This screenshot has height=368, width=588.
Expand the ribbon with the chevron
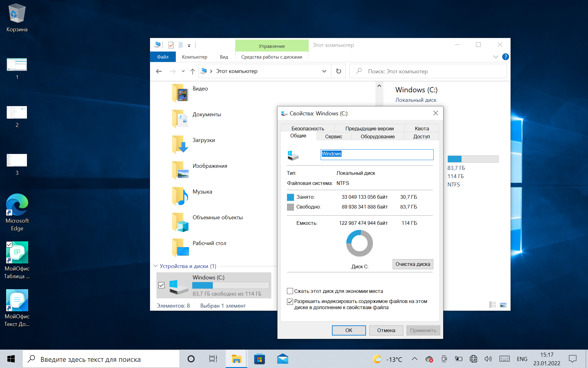[x=496, y=57]
